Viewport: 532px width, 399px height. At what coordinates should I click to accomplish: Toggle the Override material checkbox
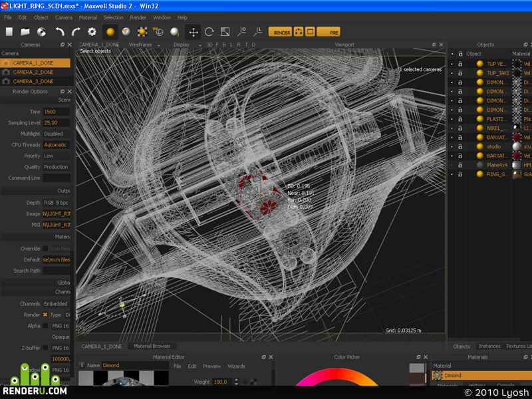45,248
